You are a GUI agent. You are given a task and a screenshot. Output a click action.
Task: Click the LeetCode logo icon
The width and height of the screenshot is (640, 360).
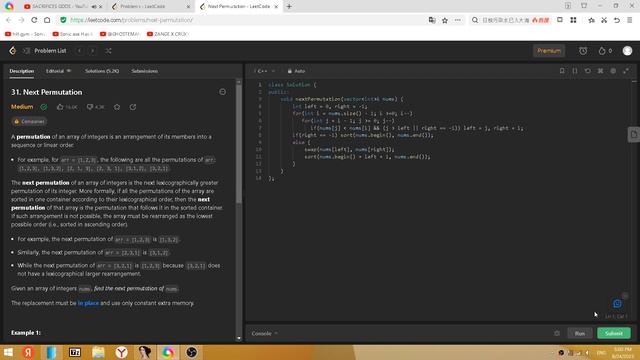(13, 51)
